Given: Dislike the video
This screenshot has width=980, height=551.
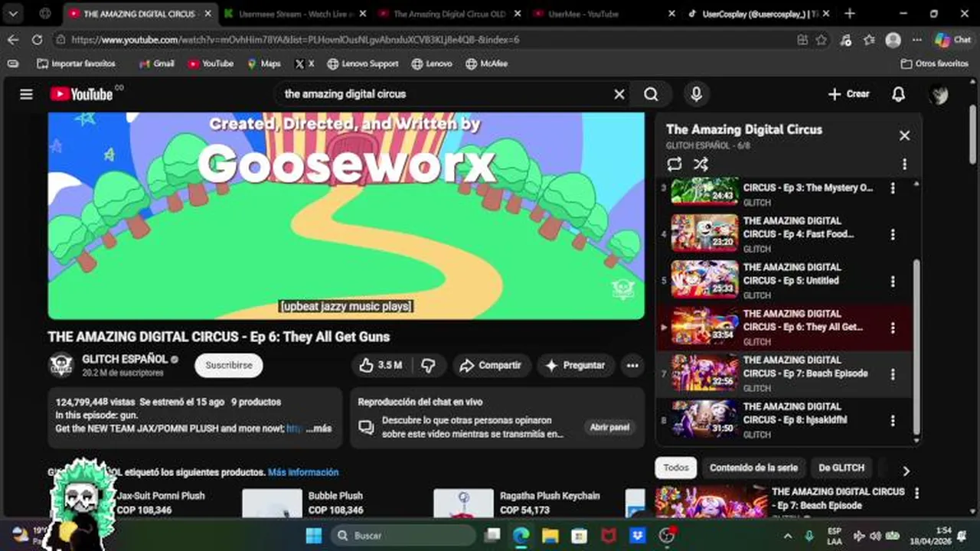Looking at the screenshot, I should pyautogui.click(x=428, y=366).
